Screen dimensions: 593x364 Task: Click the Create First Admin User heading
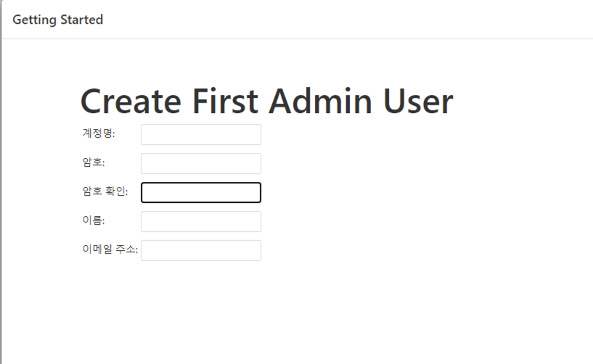point(266,101)
